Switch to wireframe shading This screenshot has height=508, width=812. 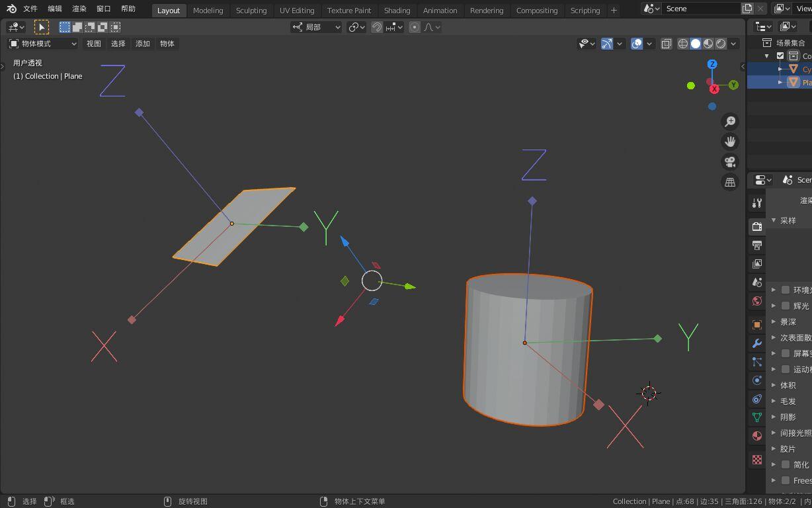pos(683,44)
